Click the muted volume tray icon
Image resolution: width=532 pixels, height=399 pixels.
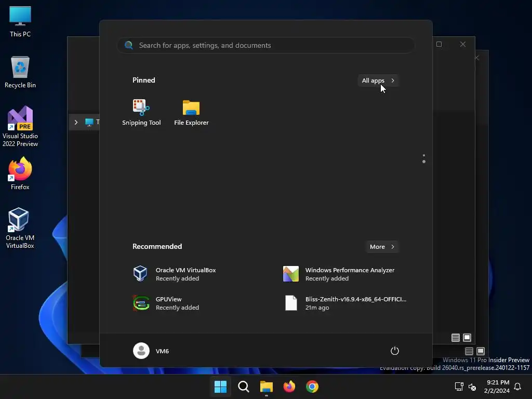[x=472, y=387]
